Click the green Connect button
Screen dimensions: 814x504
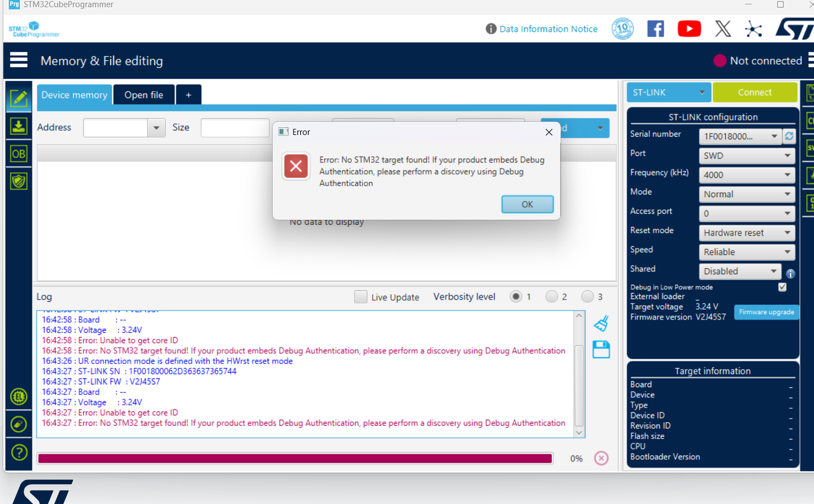pyautogui.click(x=755, y=92)
